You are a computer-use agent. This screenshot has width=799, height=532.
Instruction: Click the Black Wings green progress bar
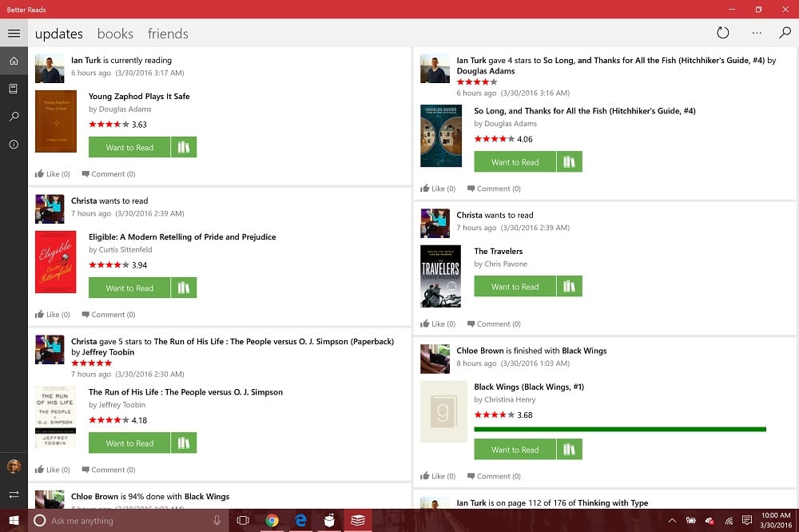pyautogui.click(x=620, y=429)
